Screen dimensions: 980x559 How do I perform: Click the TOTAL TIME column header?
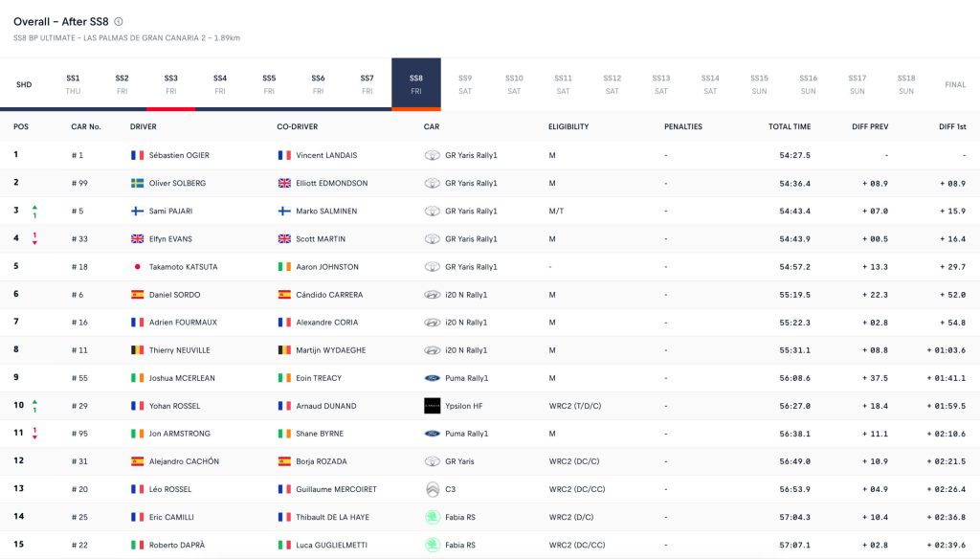click(790, 126)
